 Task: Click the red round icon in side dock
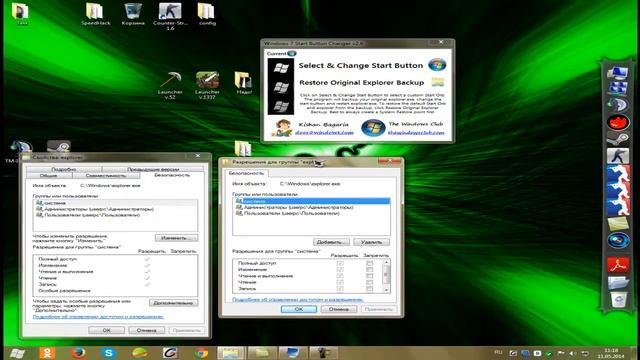point(618,122)
